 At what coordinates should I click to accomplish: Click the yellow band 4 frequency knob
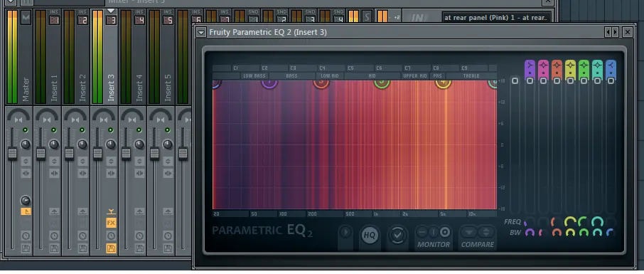[570, 223]
